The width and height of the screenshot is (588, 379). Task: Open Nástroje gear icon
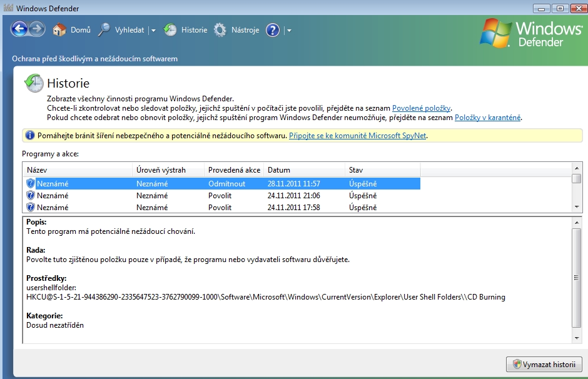tap(220, 30)
